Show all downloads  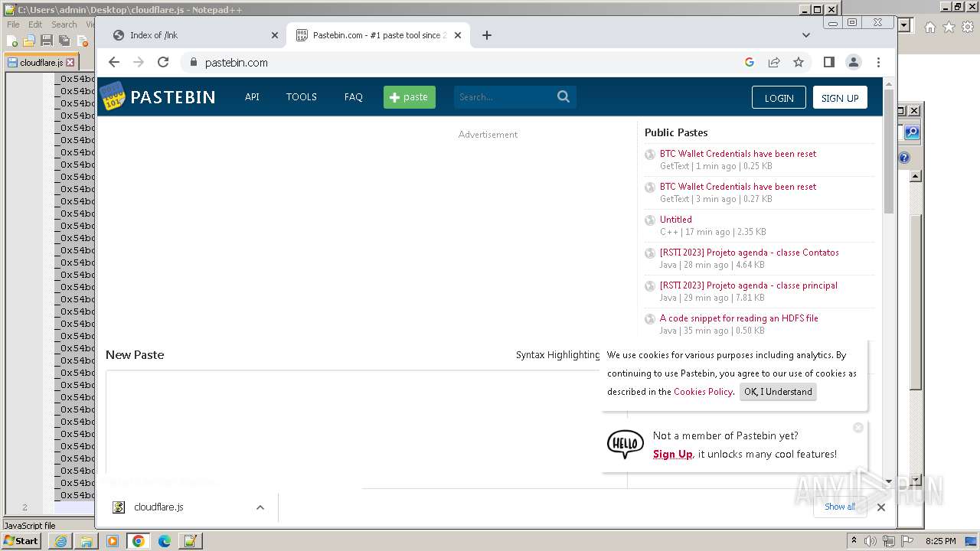[x=840, y=507]
